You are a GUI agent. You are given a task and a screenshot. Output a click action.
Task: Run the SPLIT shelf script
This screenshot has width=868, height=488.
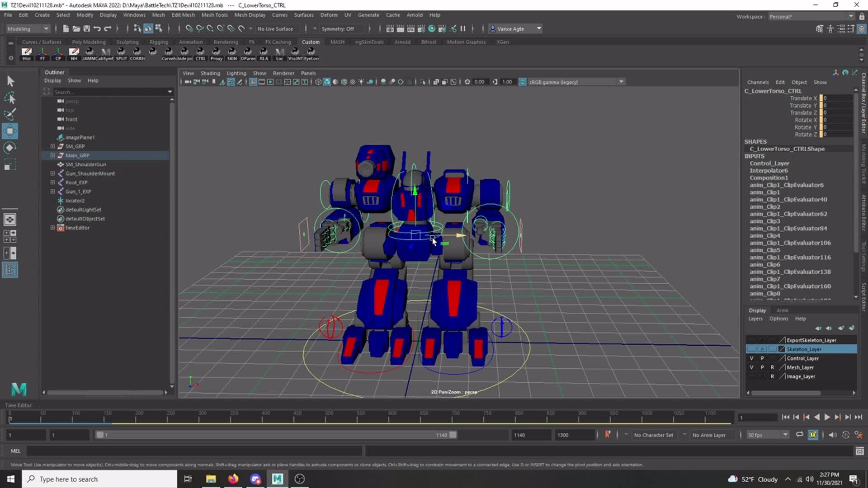[121, 53]
